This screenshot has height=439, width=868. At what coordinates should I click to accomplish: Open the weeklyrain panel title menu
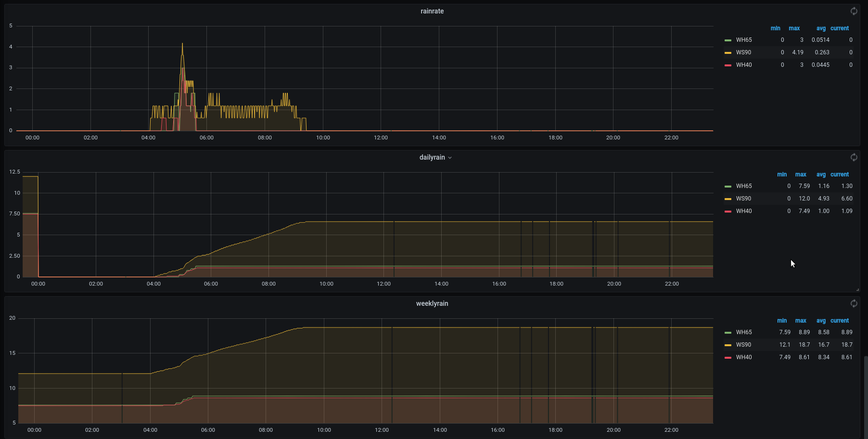[432, 303]
